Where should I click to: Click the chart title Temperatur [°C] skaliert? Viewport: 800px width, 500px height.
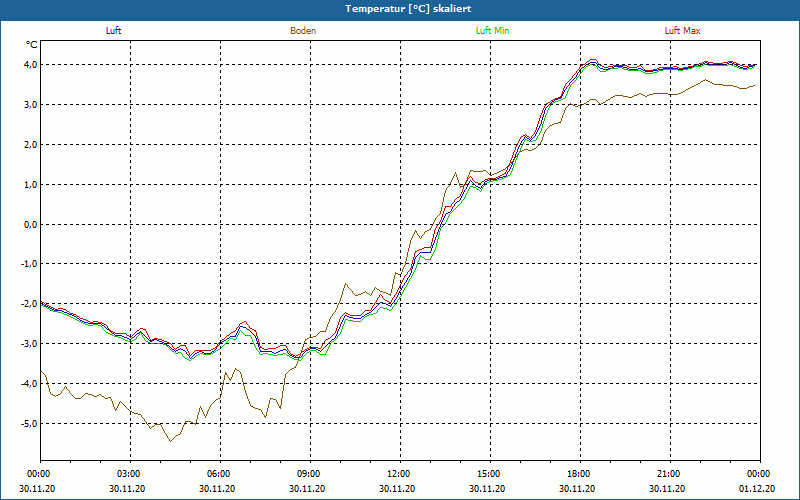[x=408, y=9]
